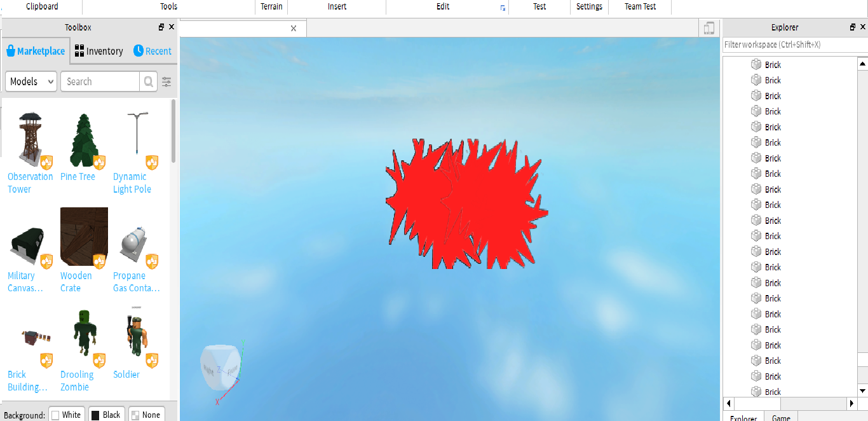This screenshot has height=421, width=868.
Task: Set background to White
Action: coord(66,415)
